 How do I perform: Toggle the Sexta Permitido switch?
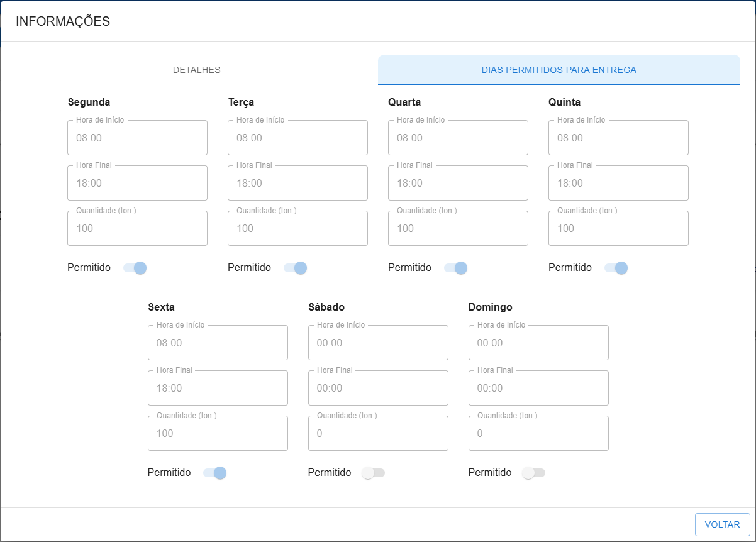(x=214, y=473)
